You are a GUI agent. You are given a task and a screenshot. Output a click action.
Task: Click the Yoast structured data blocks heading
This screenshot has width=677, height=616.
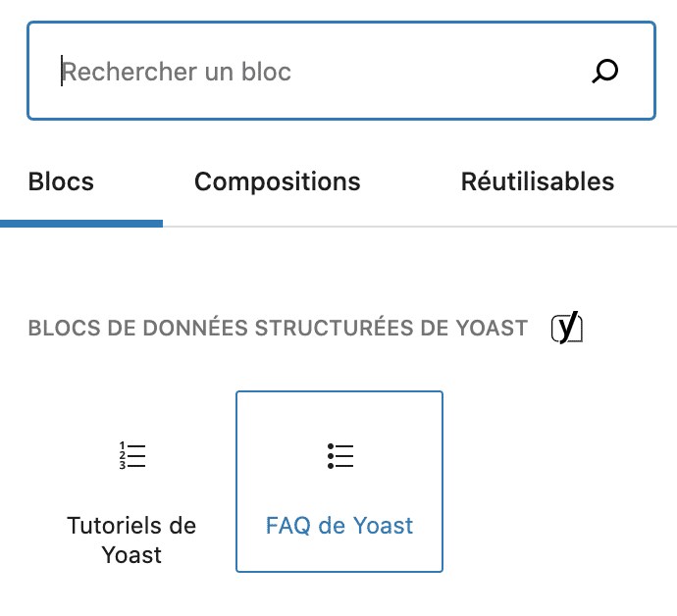pyautogui.click(x=278, y=328)
